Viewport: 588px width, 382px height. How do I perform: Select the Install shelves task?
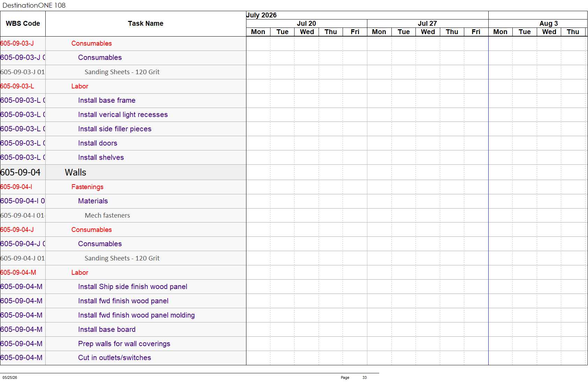101,157
